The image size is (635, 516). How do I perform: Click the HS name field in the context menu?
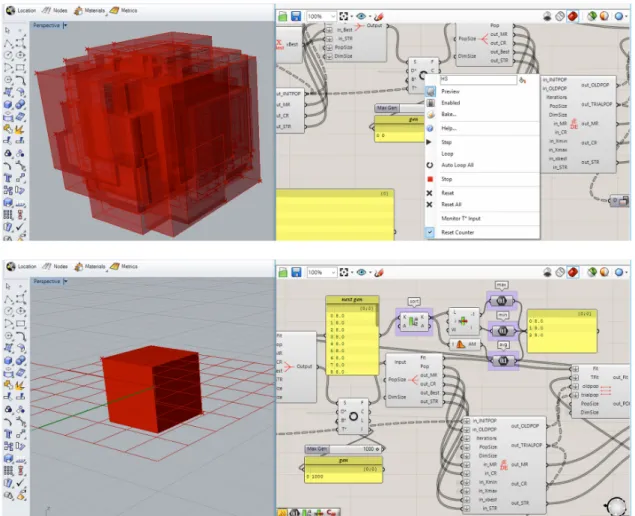[x=478, y=80]
